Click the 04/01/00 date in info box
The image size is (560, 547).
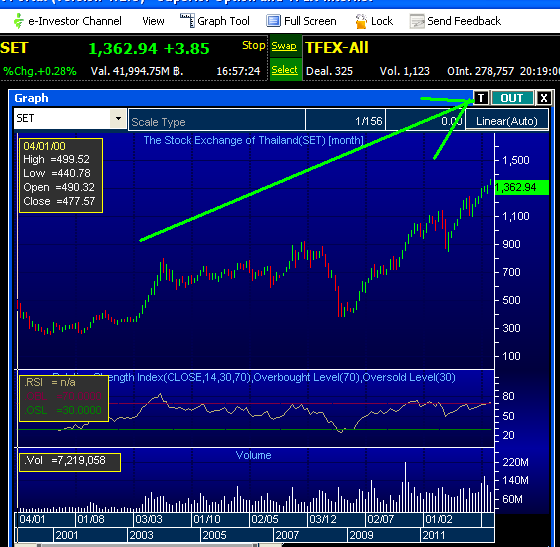click(44, 146)
